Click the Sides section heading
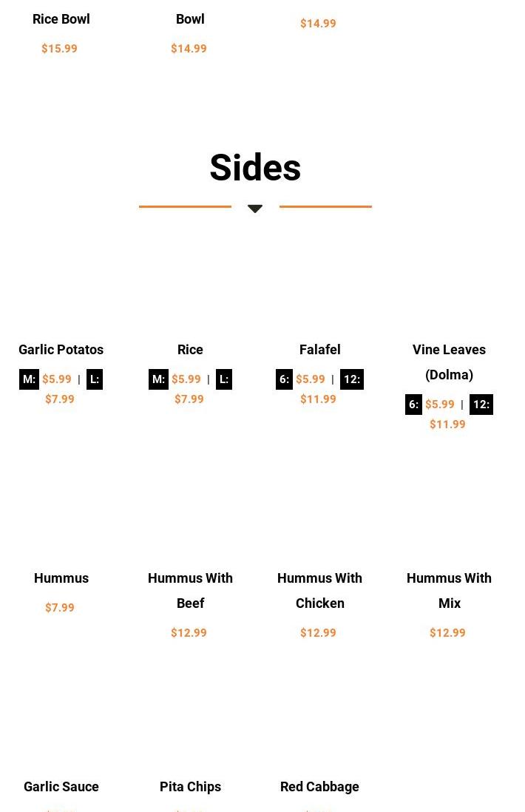This screenshot has width=525, height=812. [255, 168]
